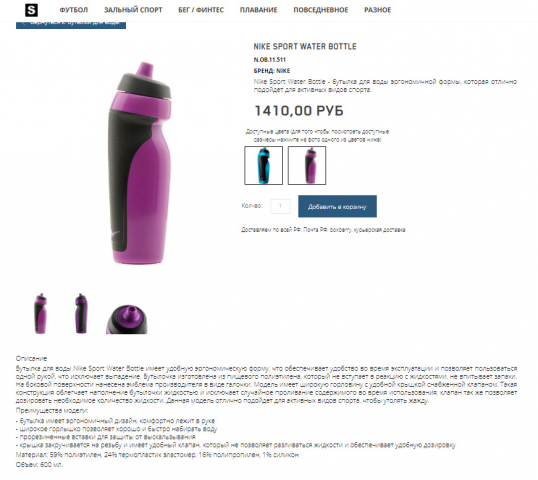The image size is (538, 480).
Task: Click the БРЕНД: NIKE brand label
Action: tap(272, 71)
